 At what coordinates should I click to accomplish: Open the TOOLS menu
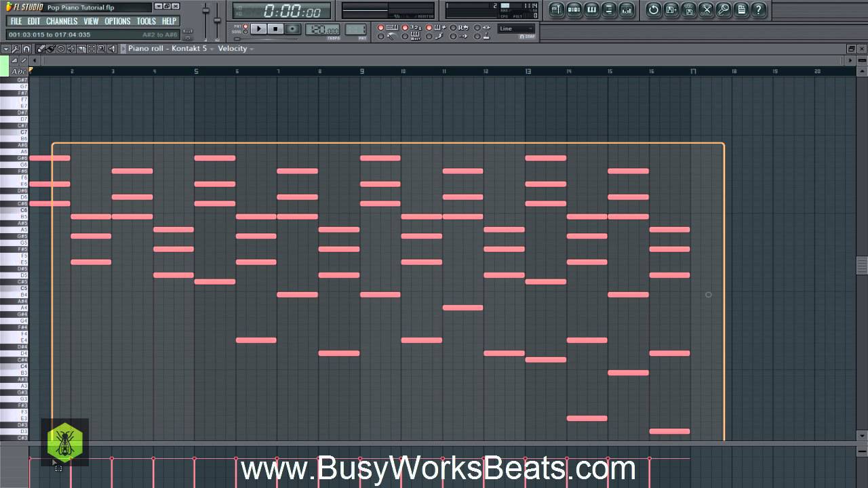pos(146,21)
